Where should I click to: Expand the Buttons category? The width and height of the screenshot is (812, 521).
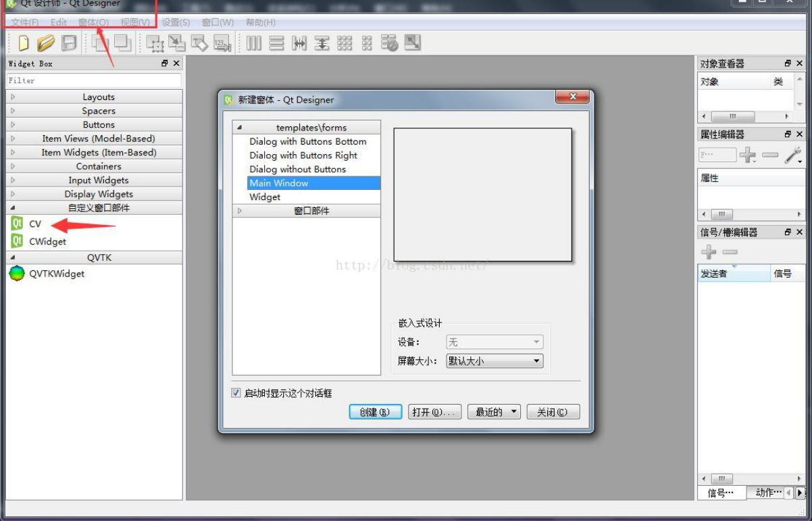tap(95, 124)
